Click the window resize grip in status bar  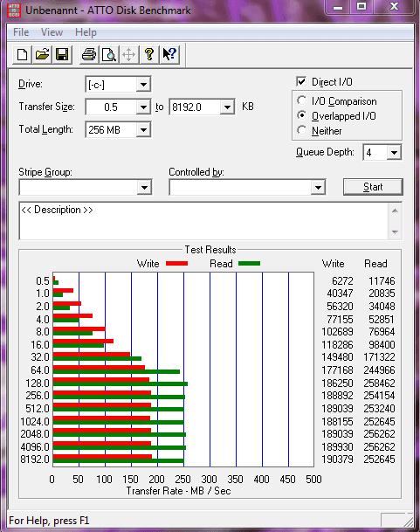coord(409,522)
